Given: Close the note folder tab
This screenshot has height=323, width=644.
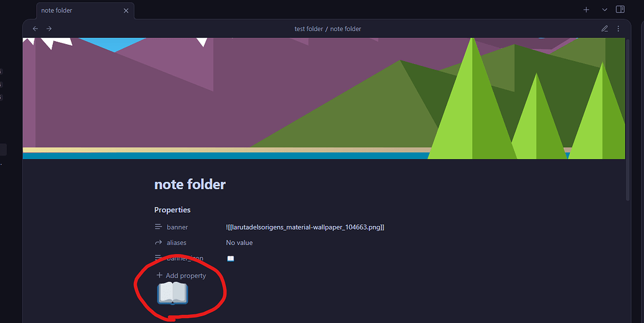Looking at the screenshot, I should click(126, 11).
